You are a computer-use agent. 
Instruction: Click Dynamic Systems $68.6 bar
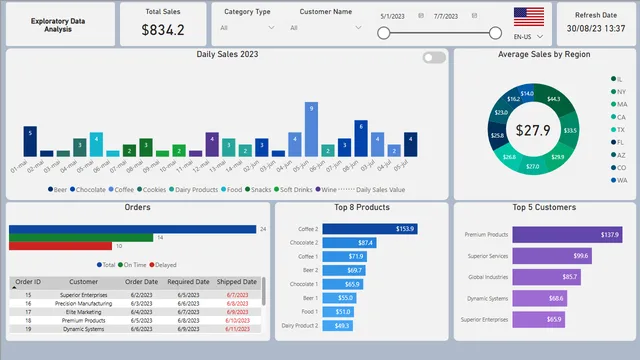(x=540, y=298)
